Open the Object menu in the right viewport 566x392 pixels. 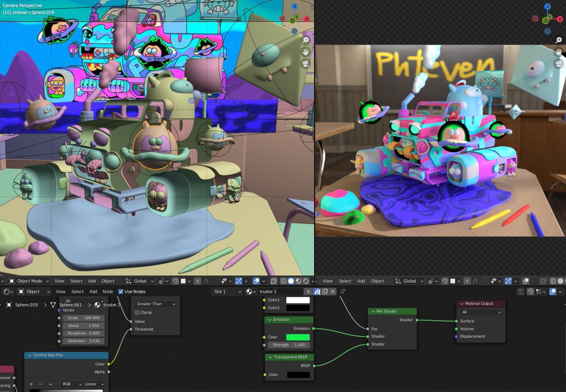[x=377, y=281]
